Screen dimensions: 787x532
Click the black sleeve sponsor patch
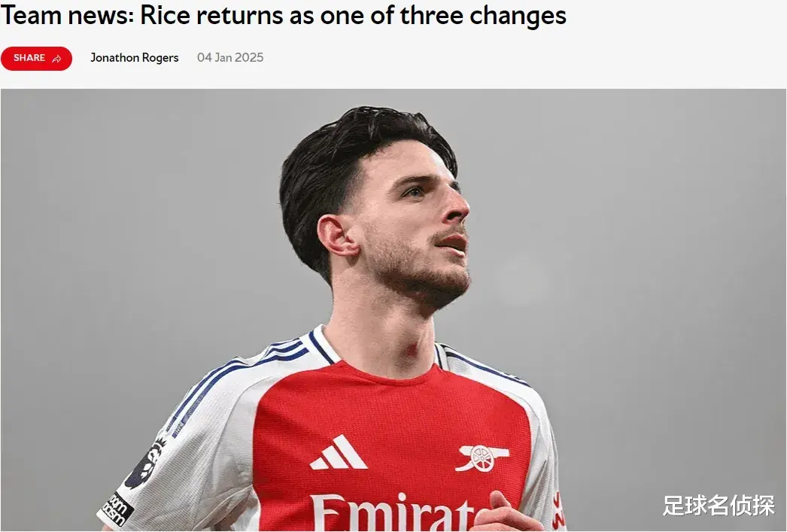pyautogui.click(x=116, y=509)
